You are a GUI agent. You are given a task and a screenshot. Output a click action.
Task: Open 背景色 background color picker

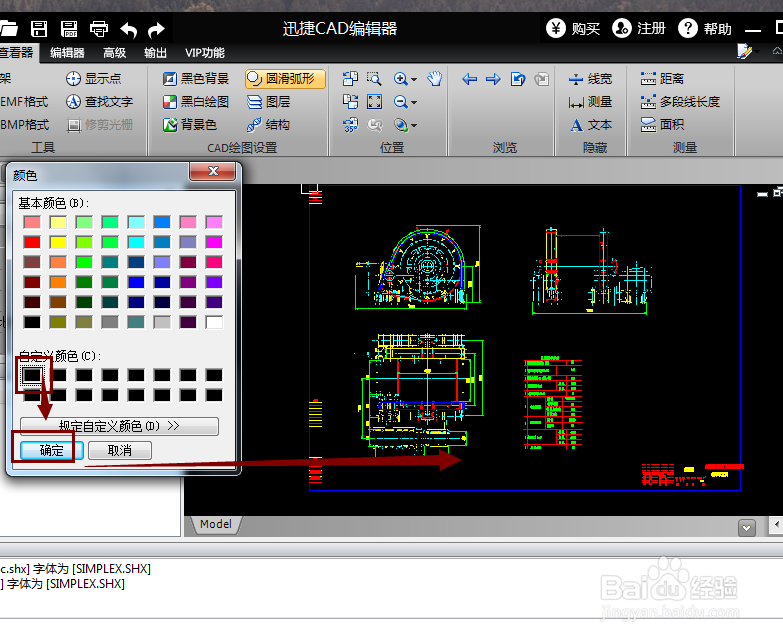pos(190,125)
